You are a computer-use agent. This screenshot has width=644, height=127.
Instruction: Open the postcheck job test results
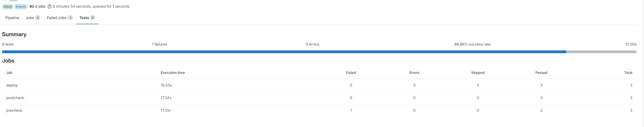[x=15, y=98]
